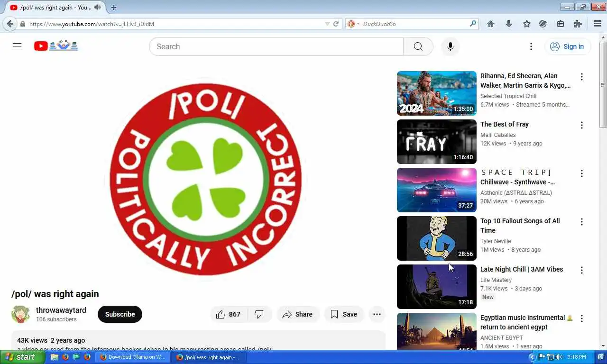Click the 3:18 PM taskbar clock
Screen dimensions: 607x364
(576, 357)
